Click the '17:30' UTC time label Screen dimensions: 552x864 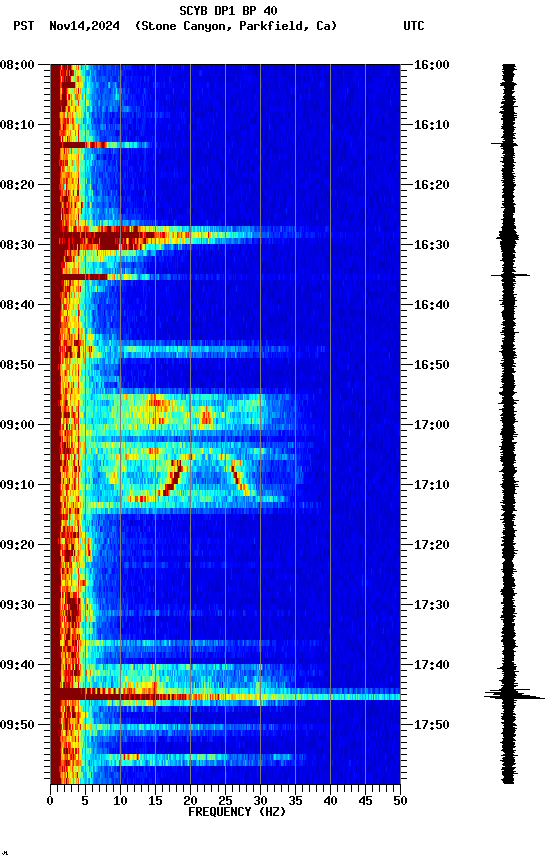(432, 606)
